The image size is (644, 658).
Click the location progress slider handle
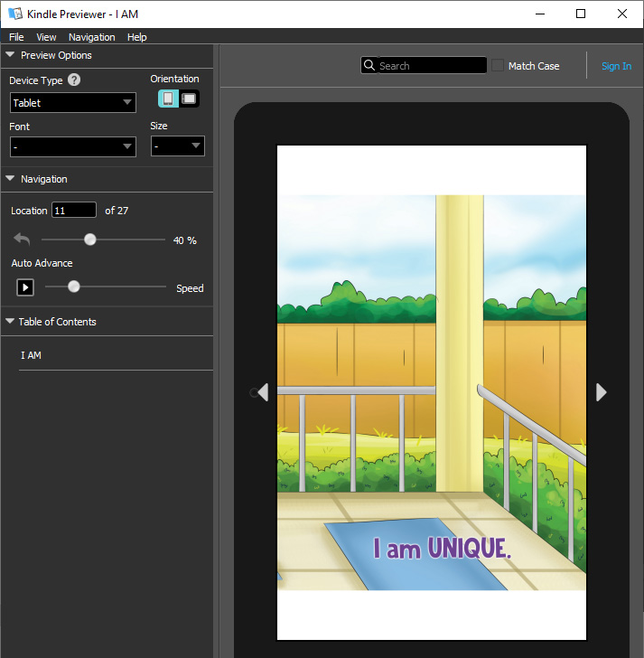pos(90,240)
